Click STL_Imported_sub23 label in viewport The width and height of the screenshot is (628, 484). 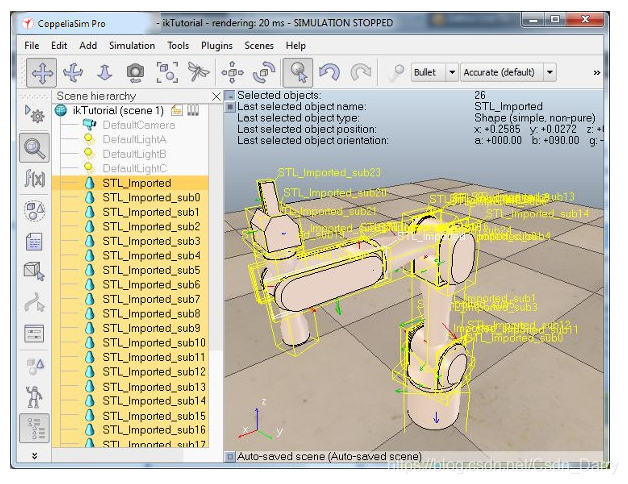tap(329, 173)
